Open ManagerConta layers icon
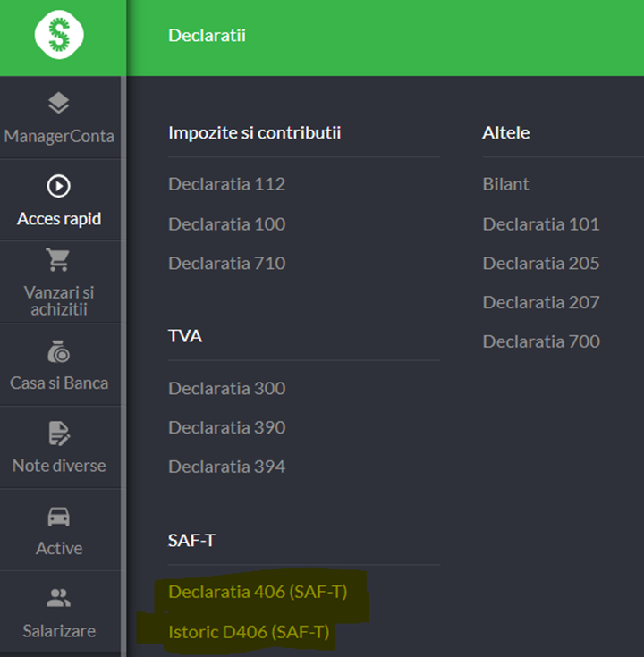 pos(59,104)
